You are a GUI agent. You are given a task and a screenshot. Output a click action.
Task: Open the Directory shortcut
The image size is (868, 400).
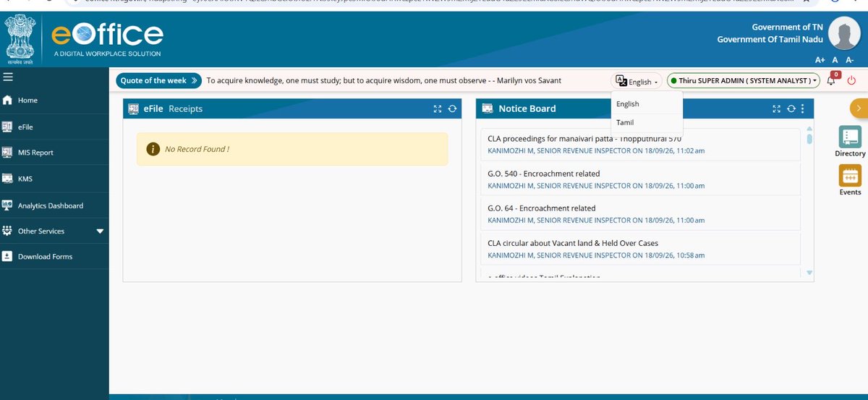coord(850,141)
